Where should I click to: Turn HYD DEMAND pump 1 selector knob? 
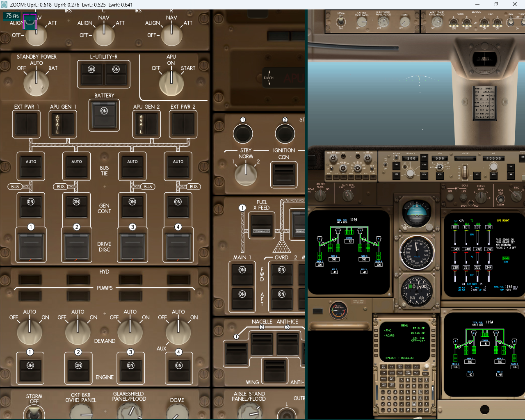30,331
